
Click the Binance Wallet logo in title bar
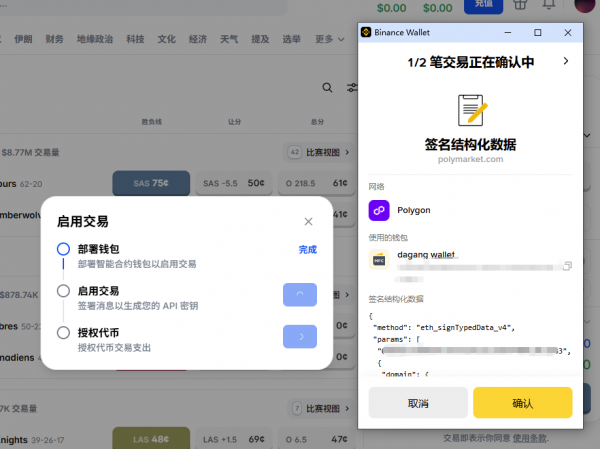click(x=366, y=33)
